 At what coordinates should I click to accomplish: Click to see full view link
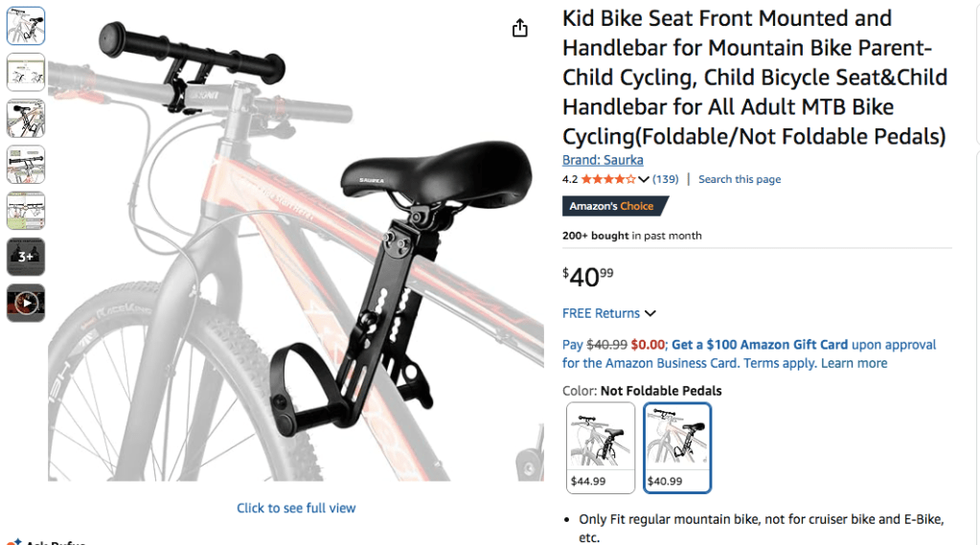click(x=296, y=508)
